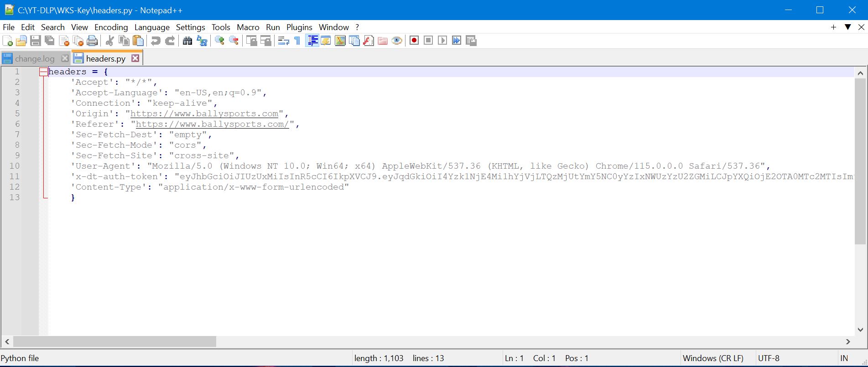Click the Open file folder icon

click(21, 41)
